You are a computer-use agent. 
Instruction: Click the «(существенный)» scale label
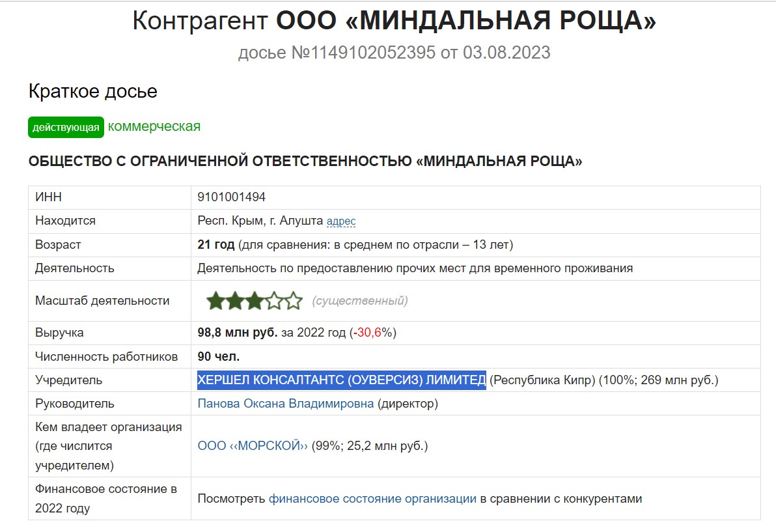pos(360,301)
